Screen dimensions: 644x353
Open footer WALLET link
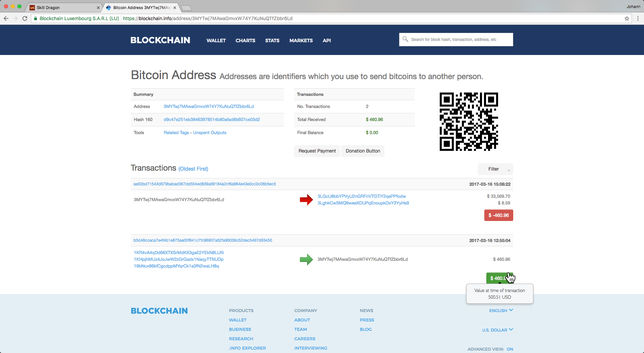pyautogui.click(x=238, y=320)
